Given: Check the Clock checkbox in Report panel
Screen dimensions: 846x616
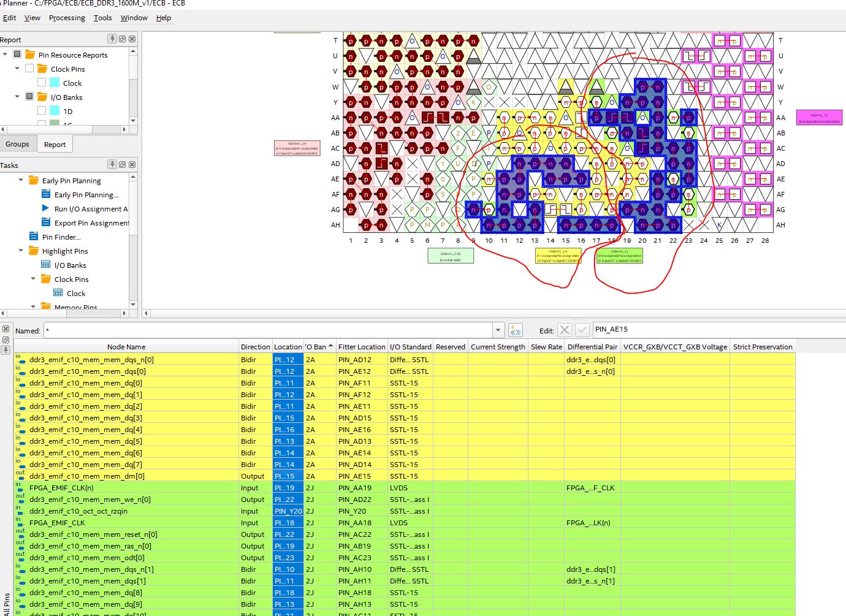Looking at the screenshot, I should coord(42,83).
